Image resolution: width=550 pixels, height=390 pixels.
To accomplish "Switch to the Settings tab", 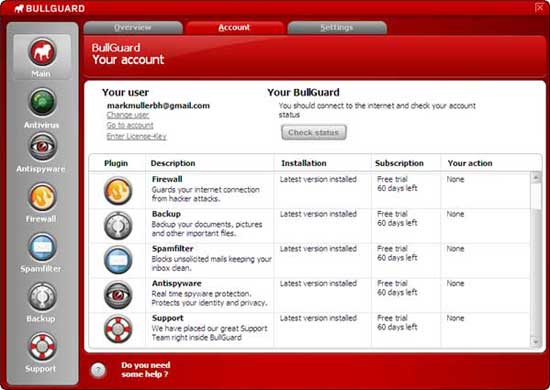I will point(337,28).
